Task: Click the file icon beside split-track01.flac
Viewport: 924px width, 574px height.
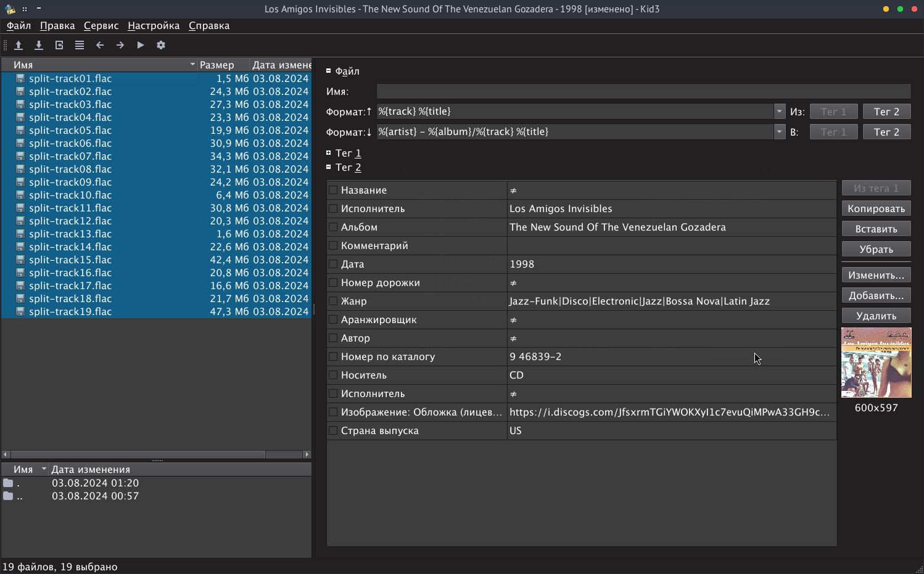Action: [20, 78]
